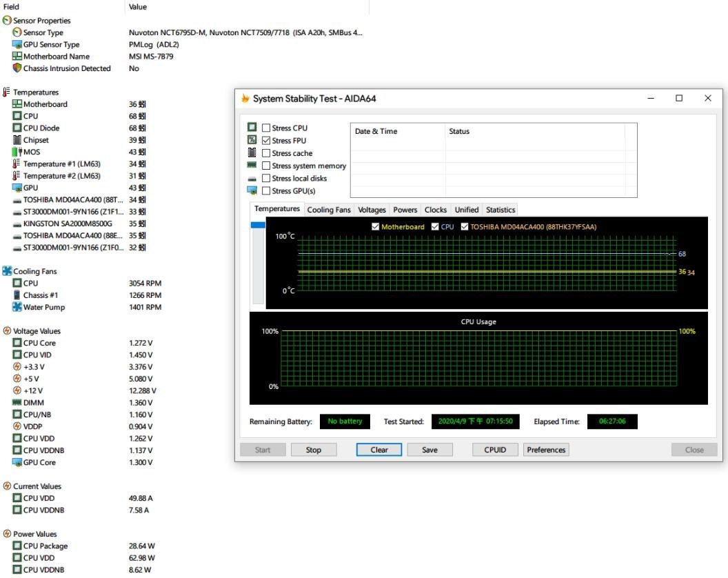This screenshot has height=578, width=728.
Task: Click the CPU Package power chip icon
Action: [x=17, y=546]
